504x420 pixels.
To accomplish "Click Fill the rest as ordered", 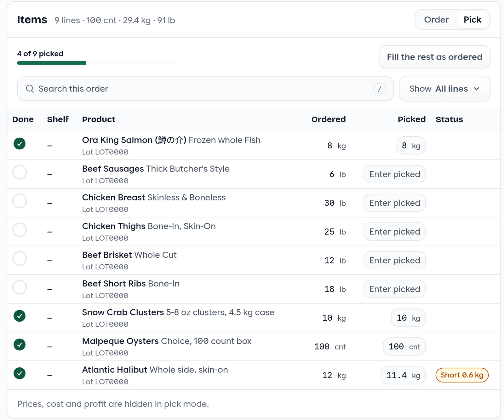I will tap(434, 57).
